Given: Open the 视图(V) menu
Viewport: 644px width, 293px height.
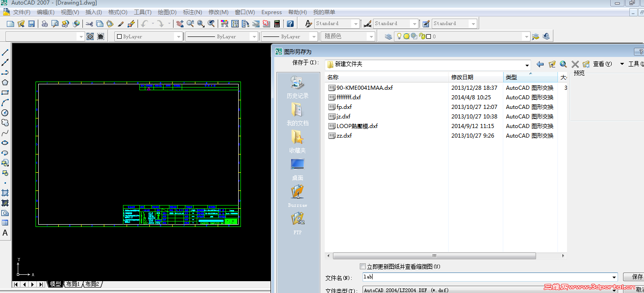Looking at the screenshot, I should click(x=70, y=12).
